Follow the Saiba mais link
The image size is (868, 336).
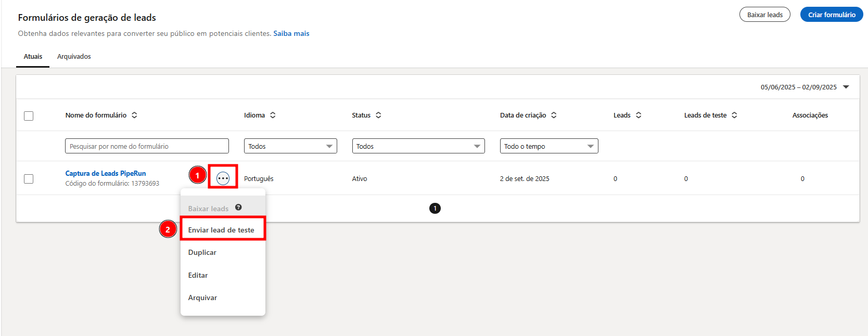point(291,33)
